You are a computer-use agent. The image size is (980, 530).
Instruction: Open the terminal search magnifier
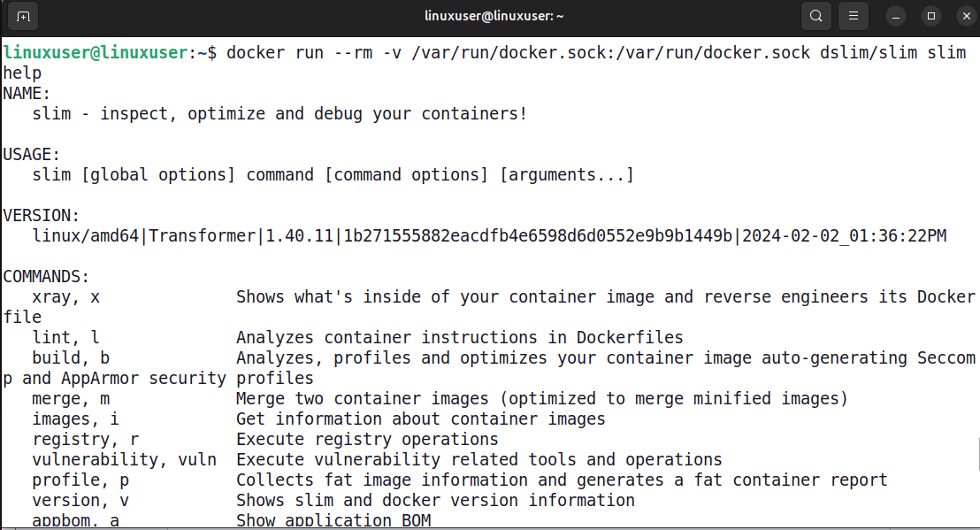pos(815,16)
